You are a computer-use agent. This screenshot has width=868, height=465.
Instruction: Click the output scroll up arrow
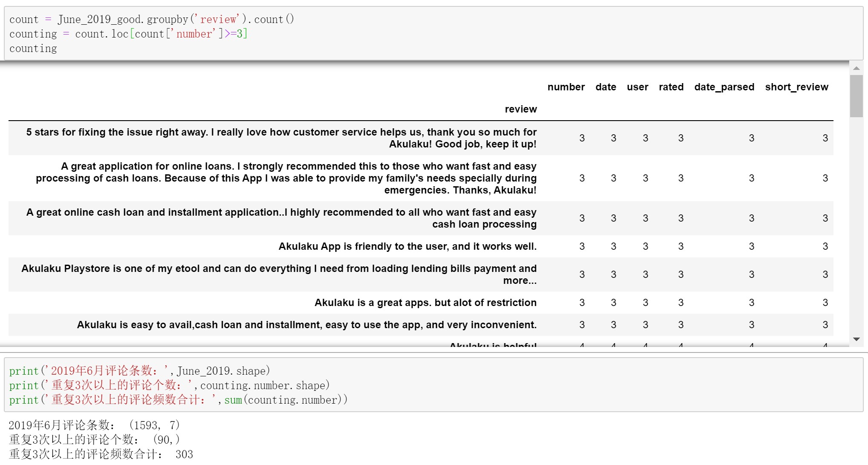click(x=856, y=68)
